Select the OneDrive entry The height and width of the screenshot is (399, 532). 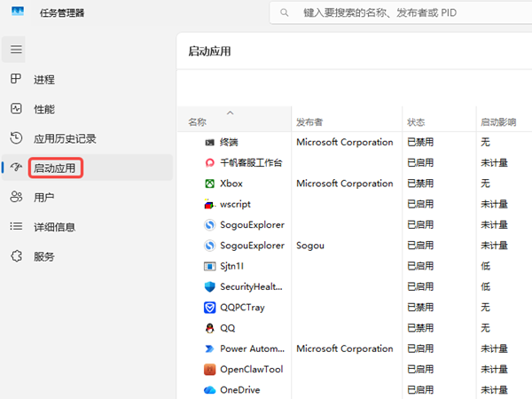click(x=240, y=390)
